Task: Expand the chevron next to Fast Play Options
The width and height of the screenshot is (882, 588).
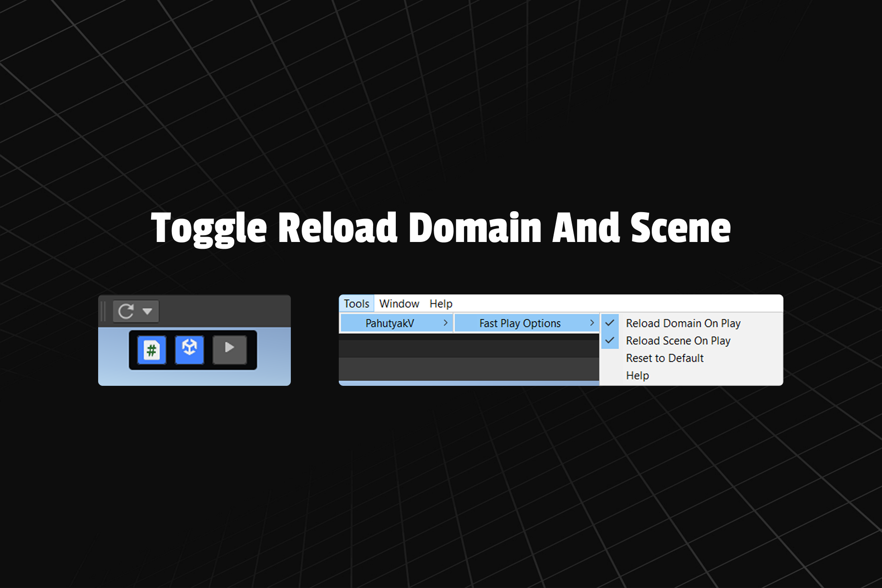Action: click(592, 323)
